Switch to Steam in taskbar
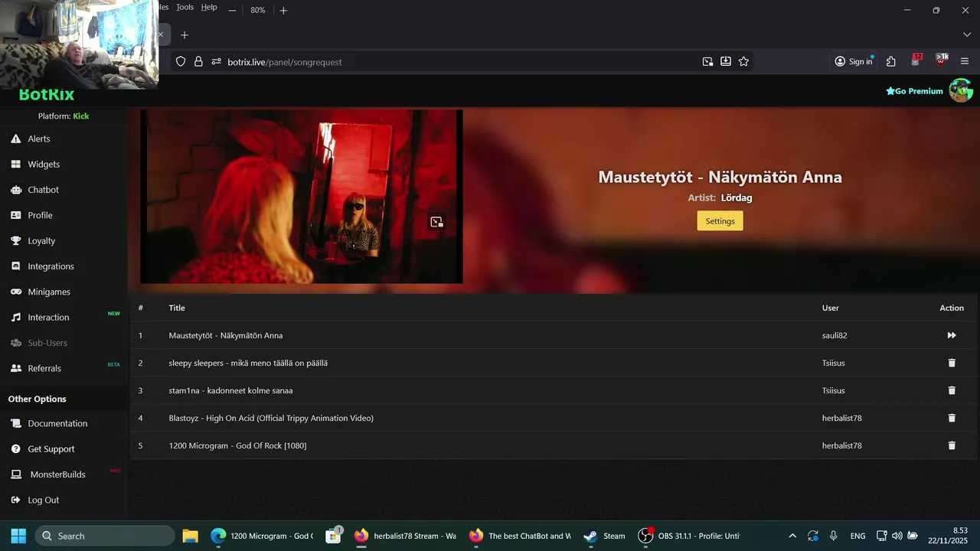 605,536
